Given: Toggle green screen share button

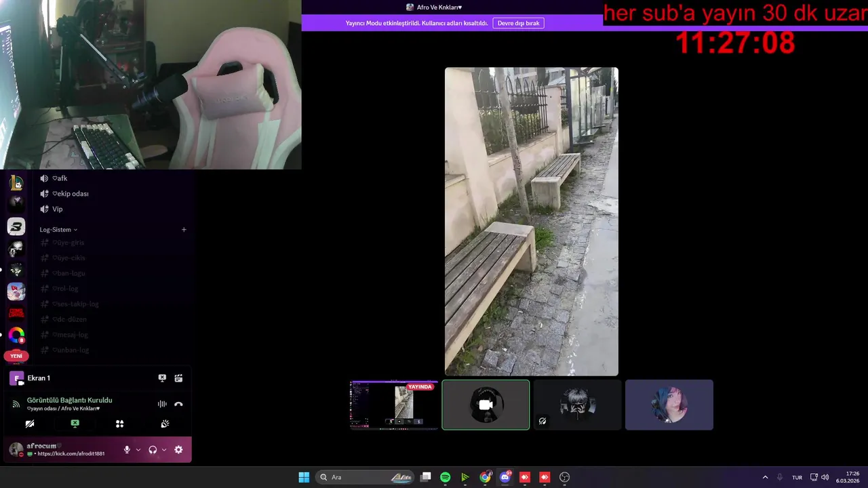Looking at the screenshot, I should click(75, 424).
